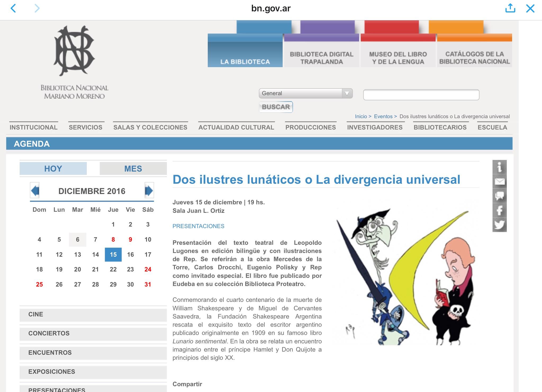Viewport: 542px width, 392px height.
Task: Select December 15 in the calendar
Action: pos(113,255)
